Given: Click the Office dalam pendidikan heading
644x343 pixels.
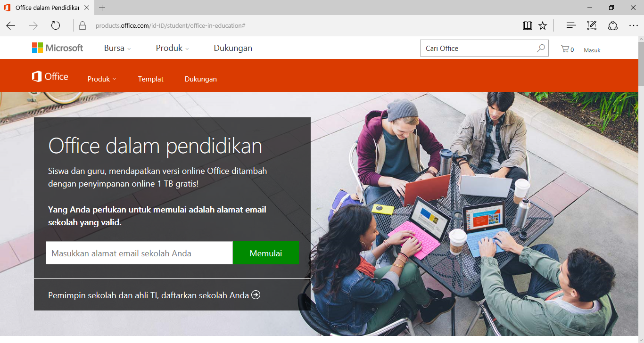Looking at the screenshot, I should [155, 146].
